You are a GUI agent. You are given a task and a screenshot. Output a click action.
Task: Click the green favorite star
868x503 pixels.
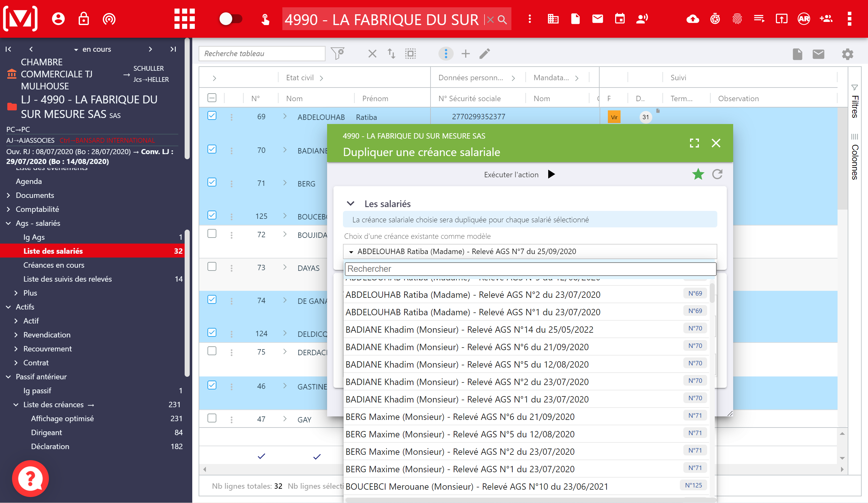[x=698, y=174]
